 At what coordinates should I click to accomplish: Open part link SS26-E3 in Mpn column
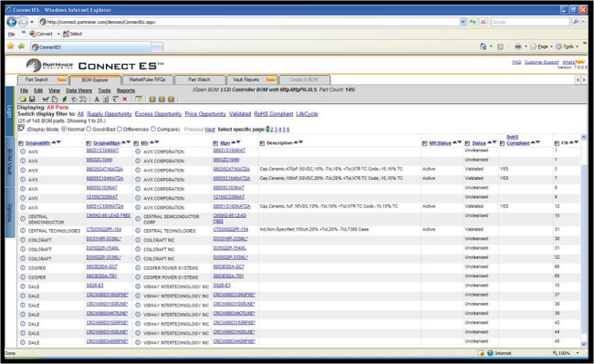(x=222, y=286)
